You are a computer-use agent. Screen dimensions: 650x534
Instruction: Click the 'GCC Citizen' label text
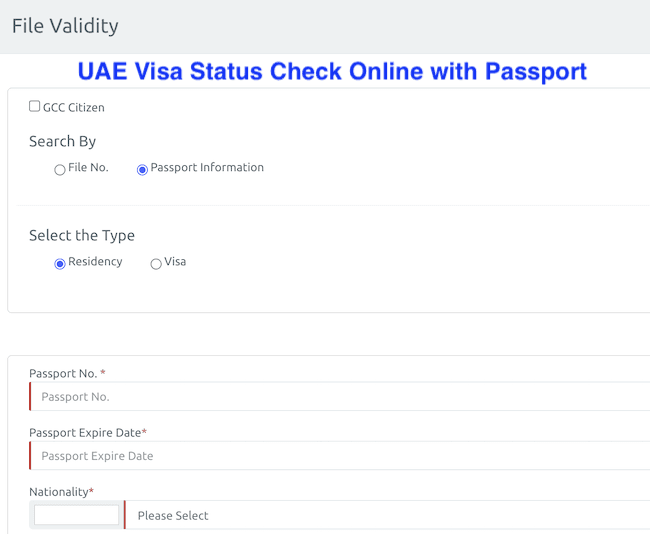pyautogui.click(x=73, y=107)
